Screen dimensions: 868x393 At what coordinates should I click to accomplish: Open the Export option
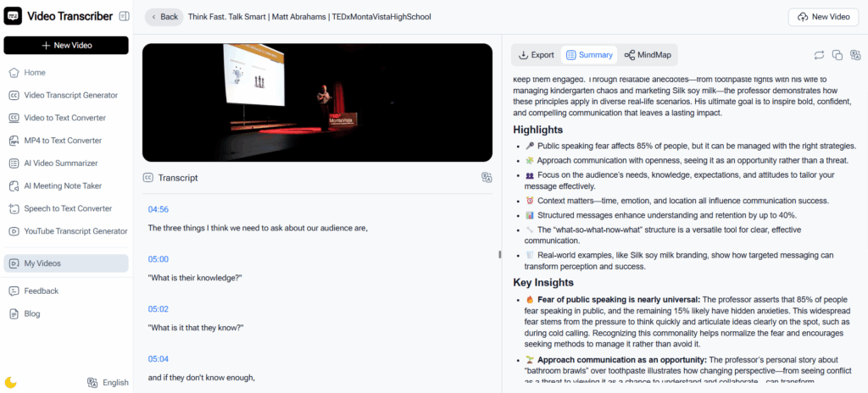(x=536, y=55)
